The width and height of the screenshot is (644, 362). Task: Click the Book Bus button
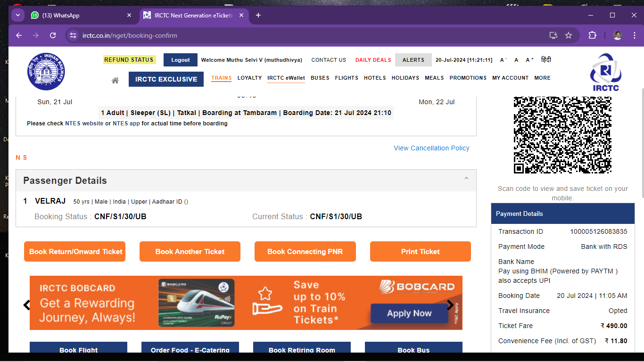point(413,347)
